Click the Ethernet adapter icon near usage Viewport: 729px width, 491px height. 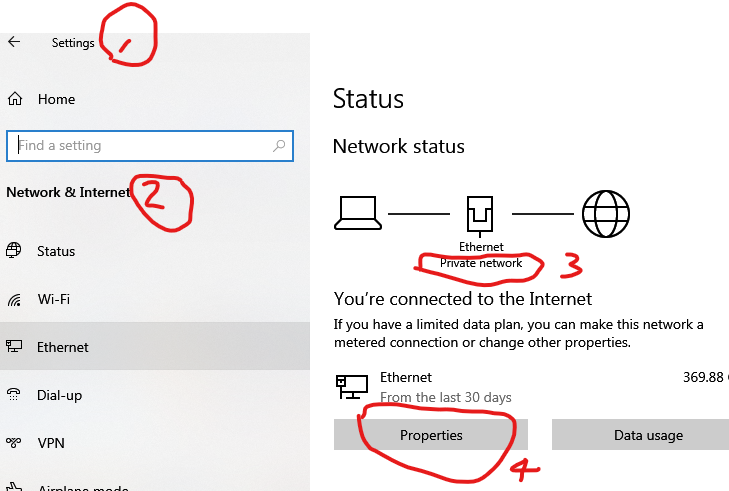tap(352, 387)
